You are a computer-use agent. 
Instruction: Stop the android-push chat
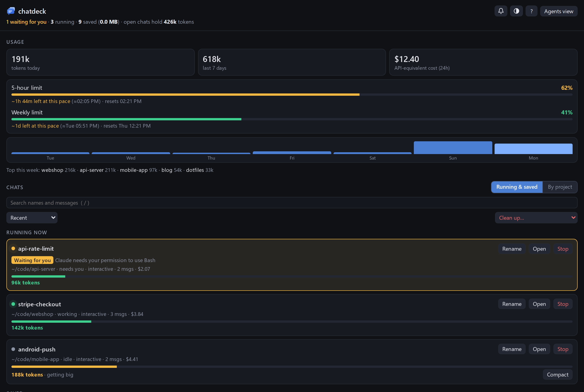coord(563,349)
